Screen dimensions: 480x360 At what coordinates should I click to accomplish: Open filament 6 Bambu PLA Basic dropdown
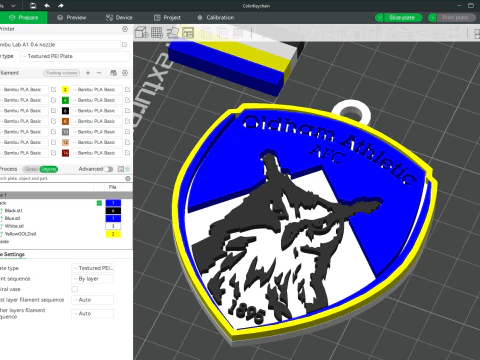click(x=97, y=110)
